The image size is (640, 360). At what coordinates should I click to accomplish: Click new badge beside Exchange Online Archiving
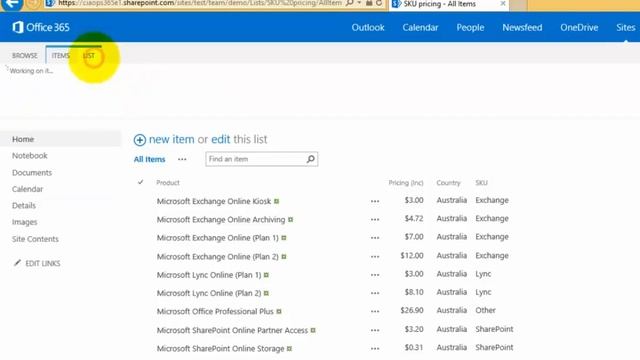coord(291,220)
